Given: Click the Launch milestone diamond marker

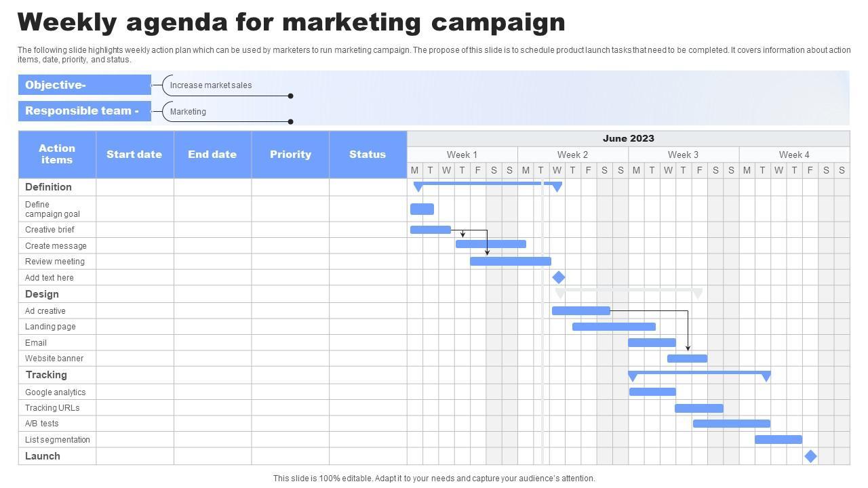Looking at the screenshot, I should pyautogui.click(x=810, y=456).
